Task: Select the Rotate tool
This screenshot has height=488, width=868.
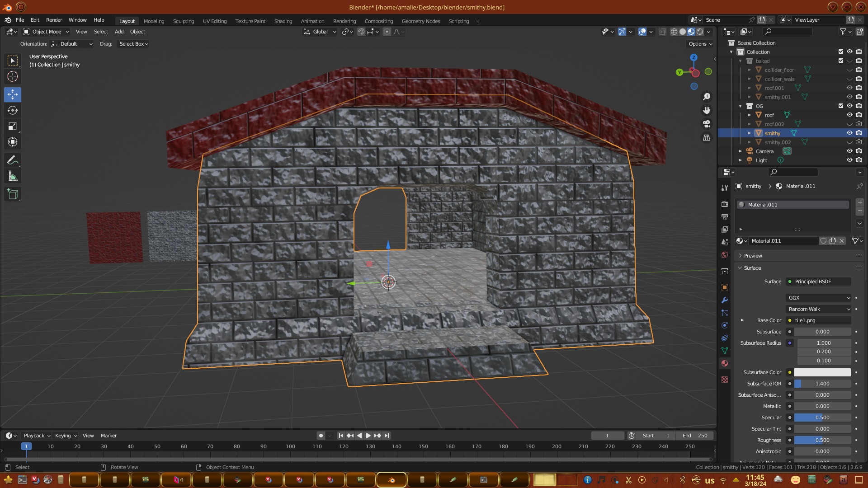Action: (x=13, y=110)
